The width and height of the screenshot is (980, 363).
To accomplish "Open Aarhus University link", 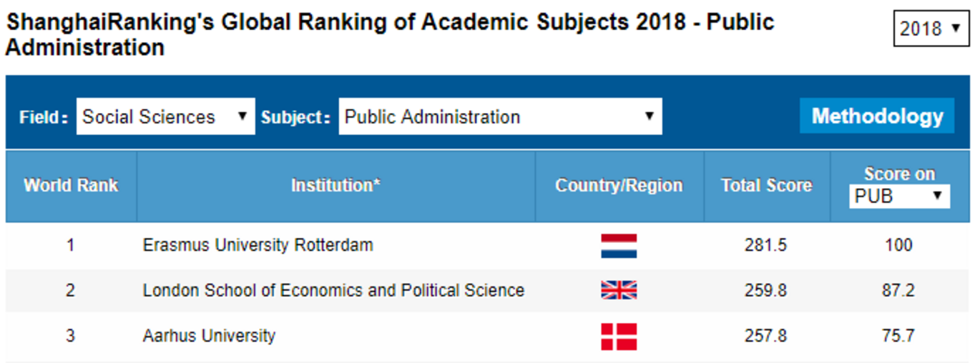I will 209,335.
